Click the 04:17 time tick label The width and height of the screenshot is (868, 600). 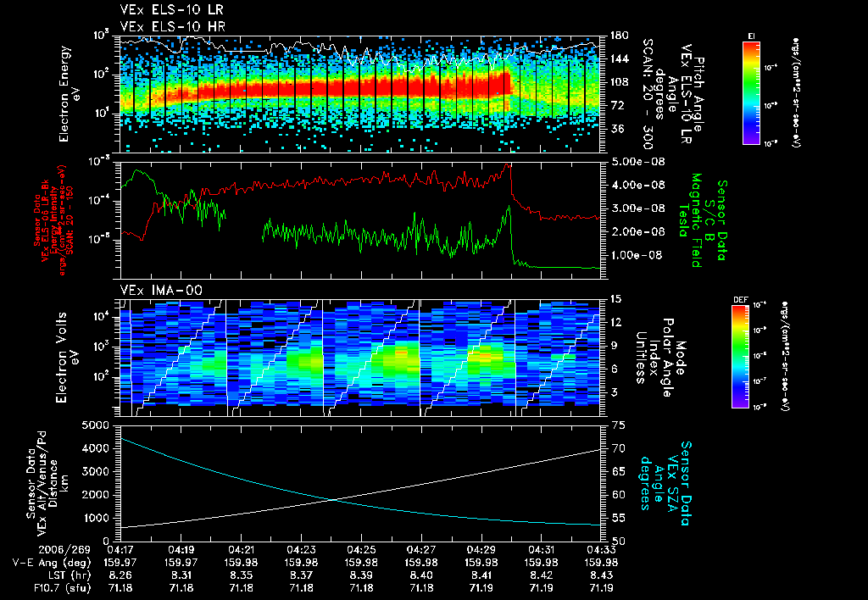120,550
